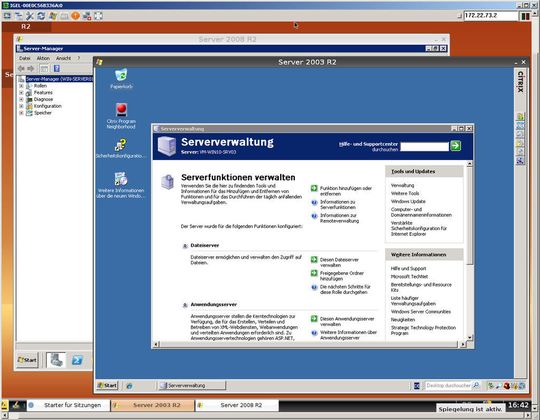This screenshot has width=540, height=420.
Task: Click the top yellow icon in Citrix sidebar
Action: click(520, 117)
